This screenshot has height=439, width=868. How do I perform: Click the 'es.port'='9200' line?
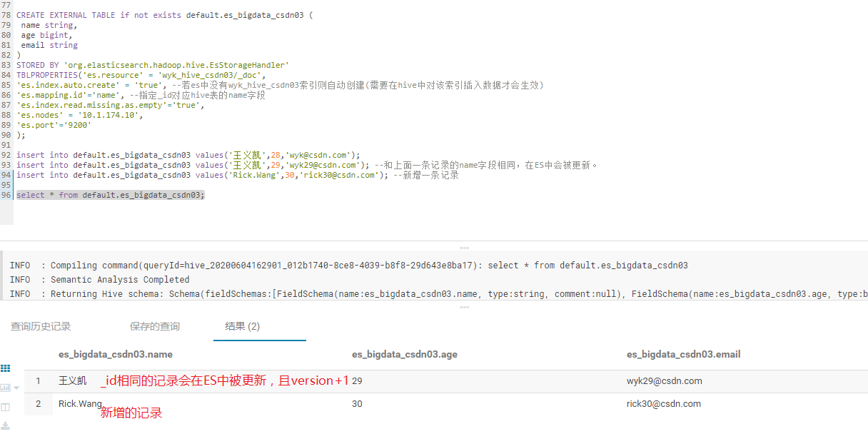pos(54,125)
